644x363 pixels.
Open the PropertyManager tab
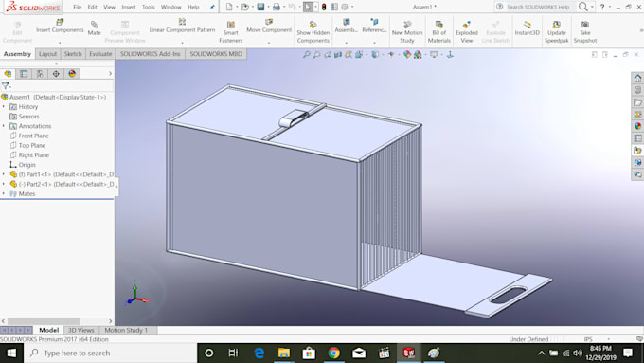(24, 74)
